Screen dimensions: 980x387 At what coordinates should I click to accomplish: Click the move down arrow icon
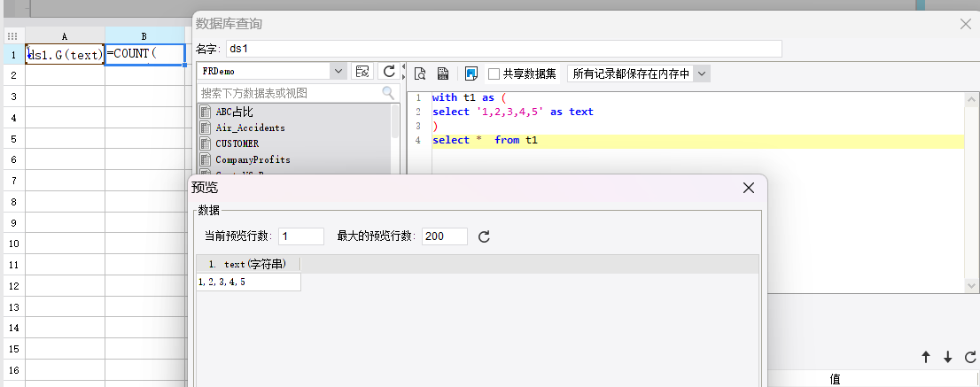(x=947, y=357)
